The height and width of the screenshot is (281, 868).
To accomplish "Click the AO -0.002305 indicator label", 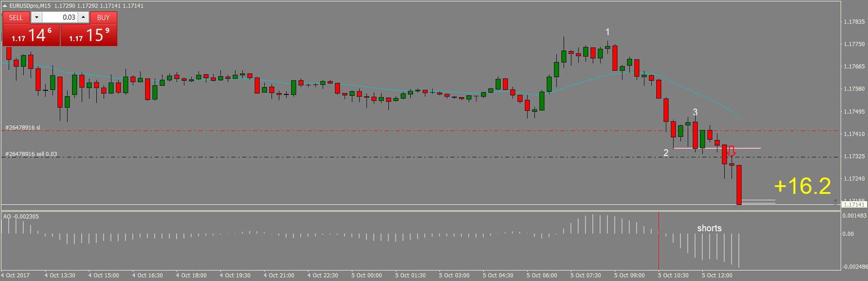I will [21, 216].
